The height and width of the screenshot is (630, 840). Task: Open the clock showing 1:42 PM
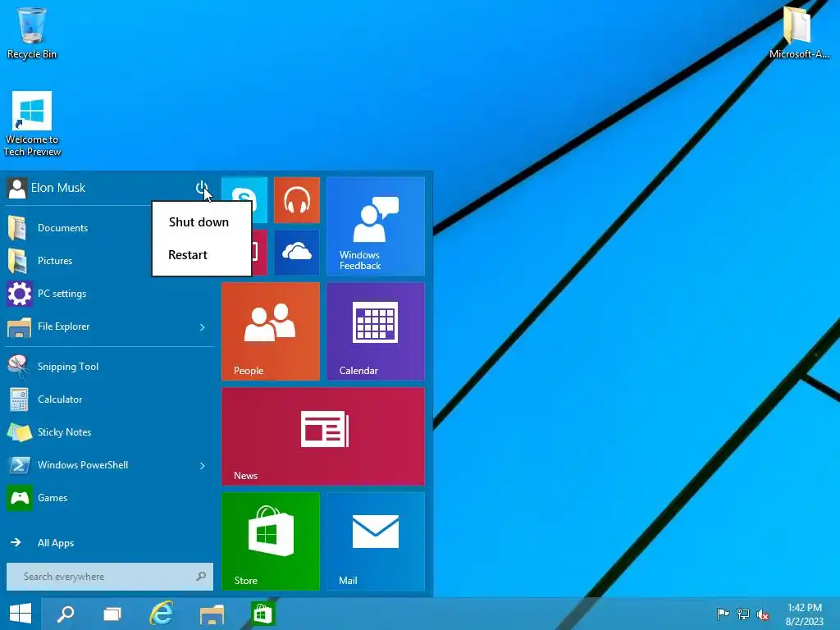(x=804, y=614)
